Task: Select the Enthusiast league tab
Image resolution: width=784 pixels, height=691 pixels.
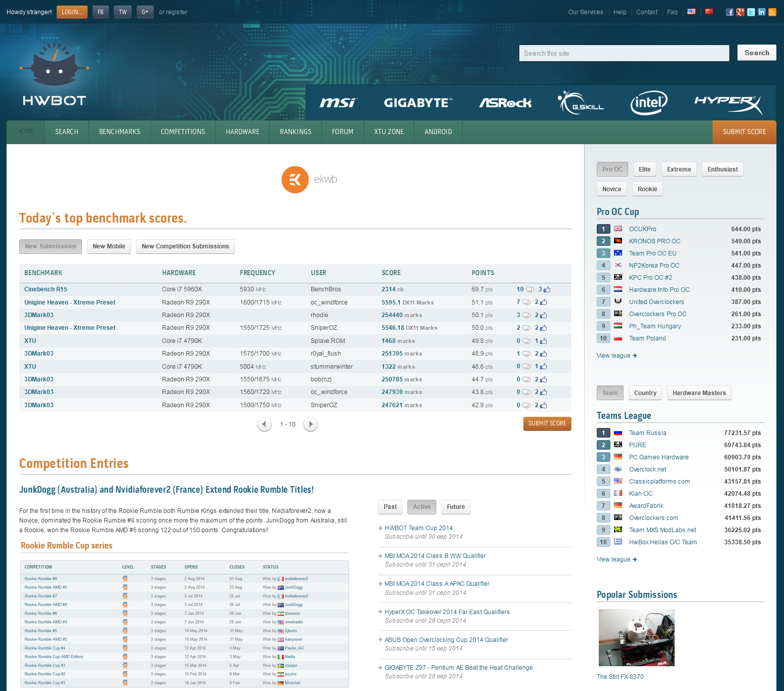Action: (723, 169)
